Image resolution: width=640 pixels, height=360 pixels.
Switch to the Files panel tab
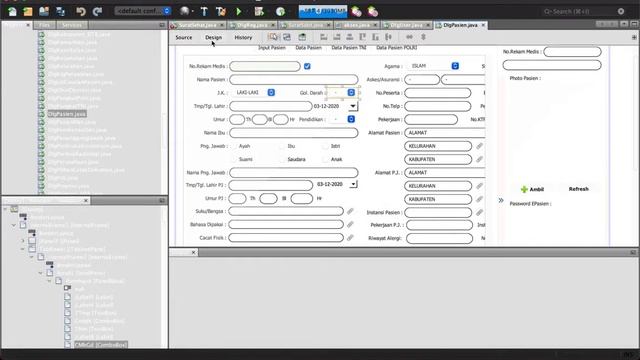pos(44,25)
